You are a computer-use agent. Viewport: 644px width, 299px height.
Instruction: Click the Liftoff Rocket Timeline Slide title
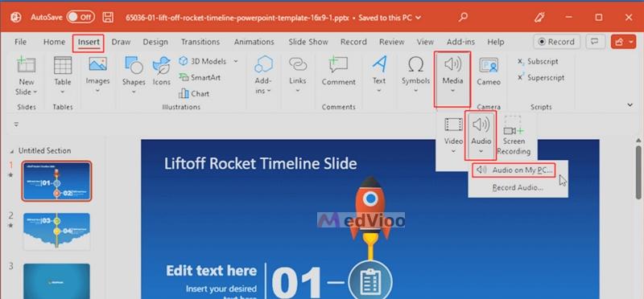(260, 164)
